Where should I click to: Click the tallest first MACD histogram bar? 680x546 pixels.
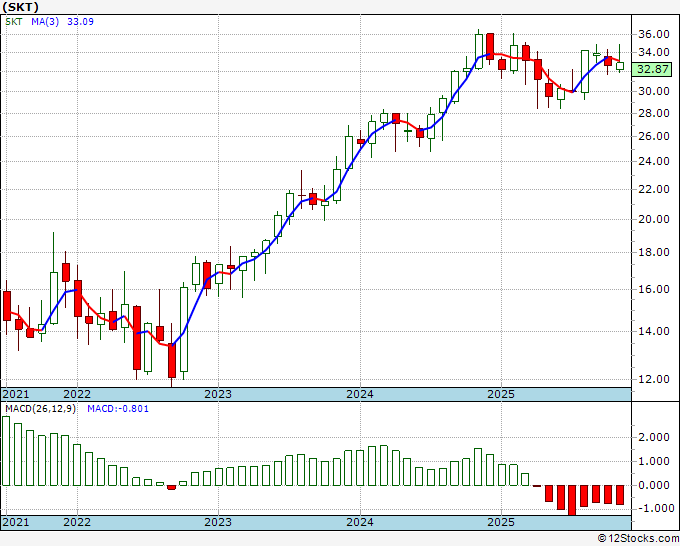tap(6, 451)
